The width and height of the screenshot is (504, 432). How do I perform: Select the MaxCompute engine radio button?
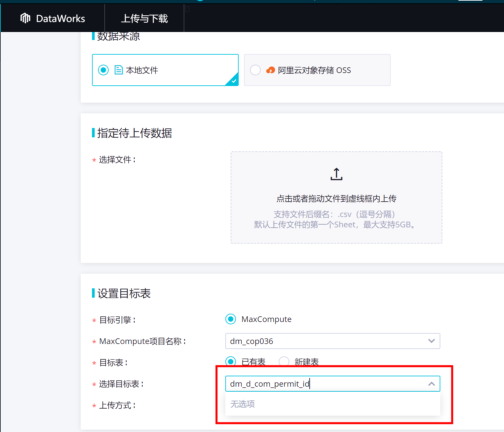pyautogui.click(x=231, y=319)
